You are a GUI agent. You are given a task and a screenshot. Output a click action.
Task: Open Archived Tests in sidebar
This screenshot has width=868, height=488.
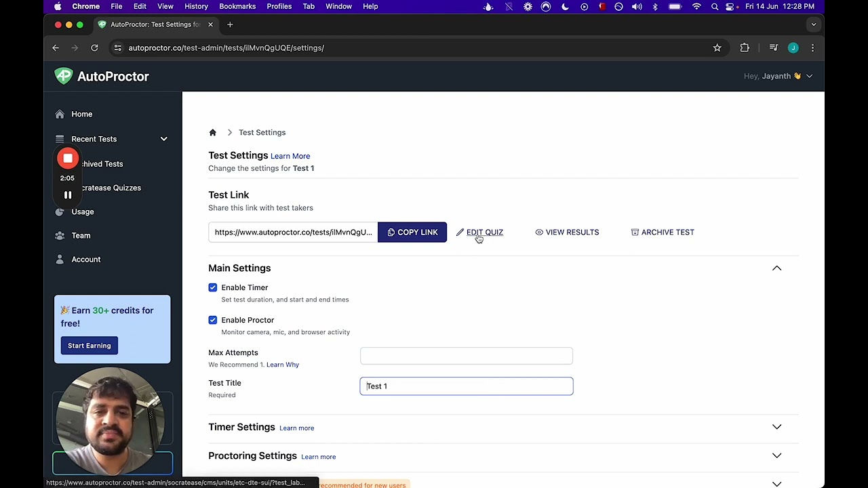pyautogui.click(x=102, y=164)
